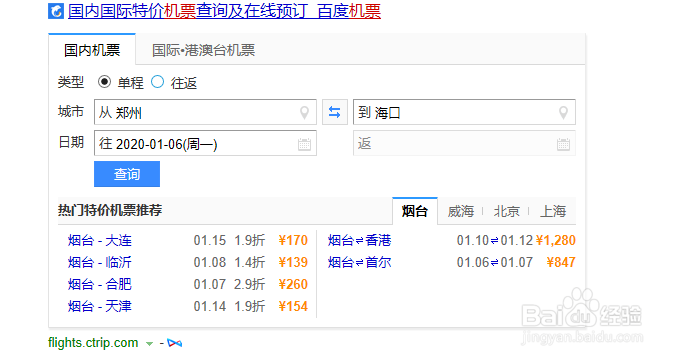Select the 单程 one-way radio button

coord(104,82)
